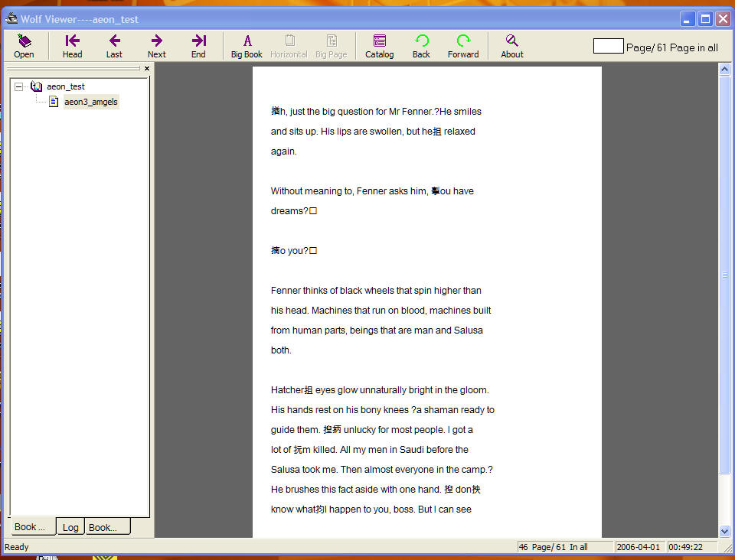Open the Catalog panel

379,46
